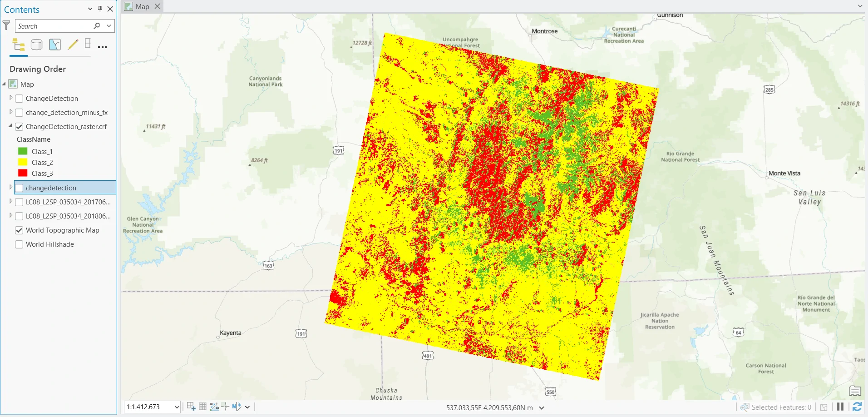
Task: Select List By Data Source icon
Action: click(x=36, y=45)
